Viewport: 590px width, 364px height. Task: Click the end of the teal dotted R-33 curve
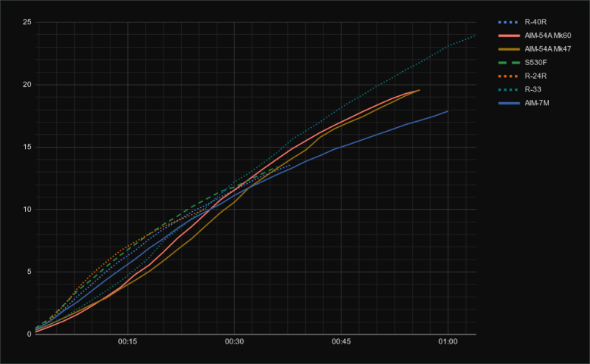[x=475, y=36]
